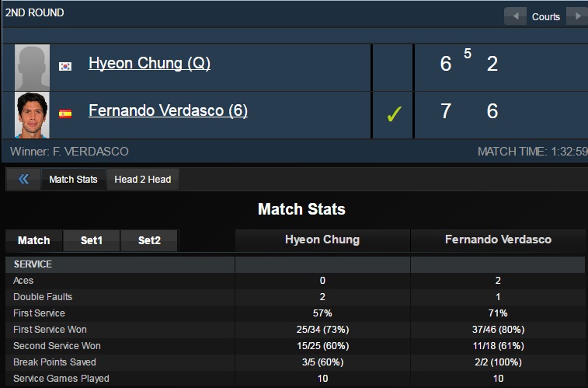The width and height of the screenshot is (588, 388).
Task: Click the next court right arrow
Action: coord(577,16)
